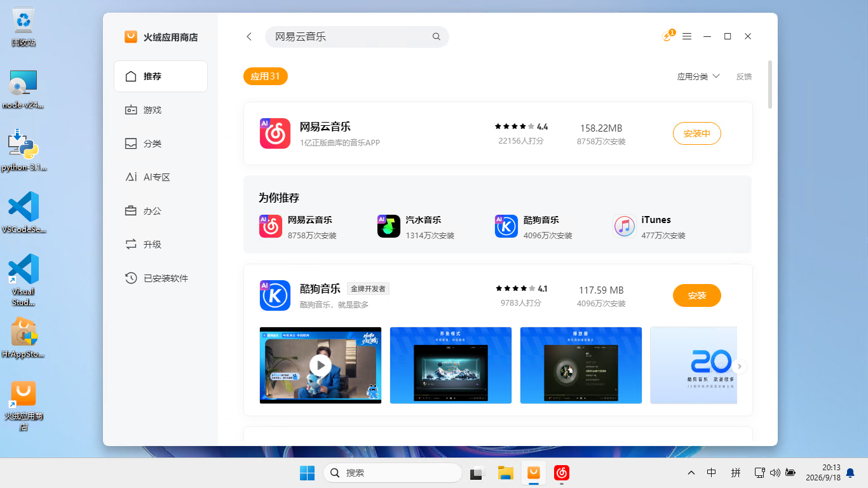Click 金牌开发者 badge
The width and height of the screenshot is (868, 488).
[368, 288]
